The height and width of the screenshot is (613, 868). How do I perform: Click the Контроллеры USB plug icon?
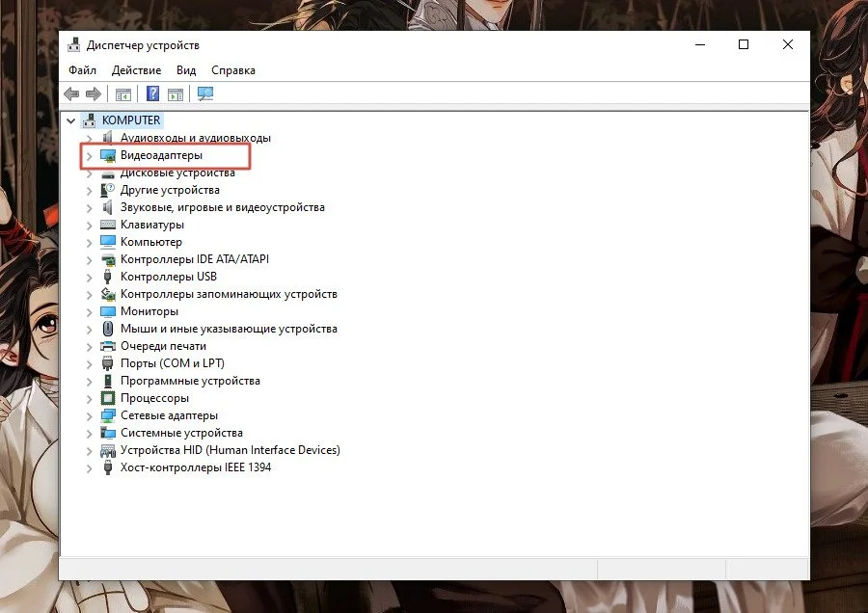click(108, 276)
